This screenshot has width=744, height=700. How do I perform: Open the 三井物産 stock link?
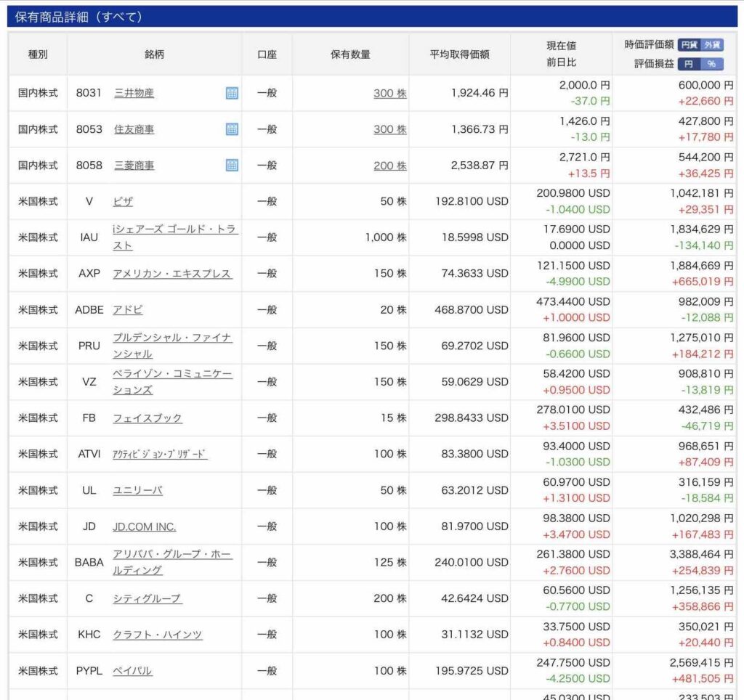point(134,93)
